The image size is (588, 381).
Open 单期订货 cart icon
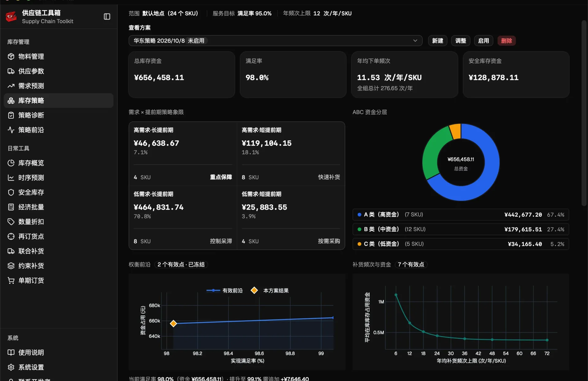click(x=11, y=280)
